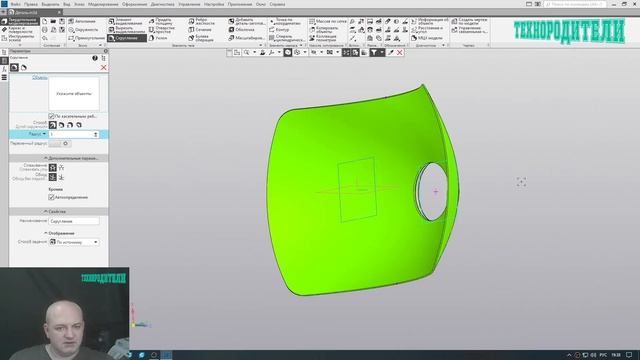
Task: Choose the Элемент выдавливания tool
Action: pos(127,21)
